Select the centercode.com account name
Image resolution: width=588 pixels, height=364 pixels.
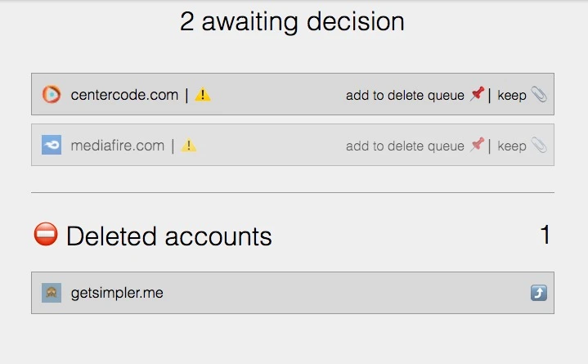pos(124,95)
